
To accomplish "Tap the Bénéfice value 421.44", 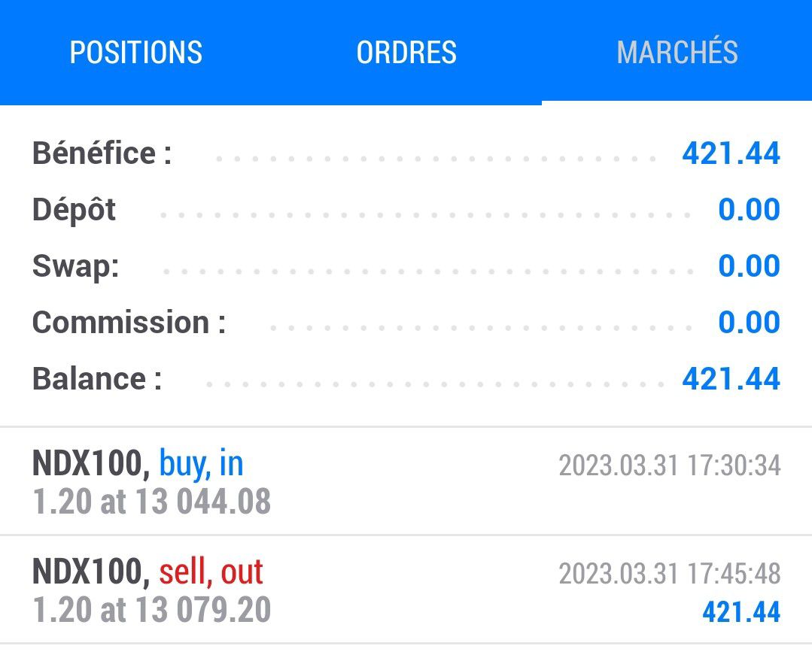I will [731, 153].
